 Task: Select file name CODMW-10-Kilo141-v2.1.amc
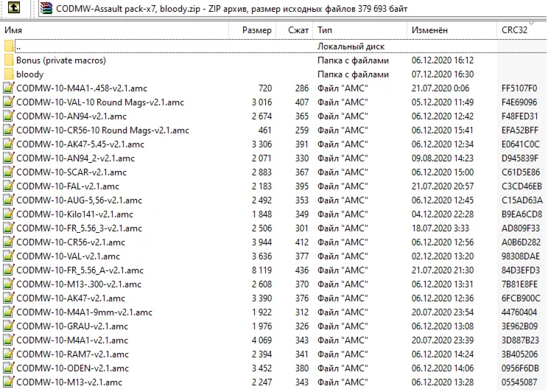click(x=75, y=214)
